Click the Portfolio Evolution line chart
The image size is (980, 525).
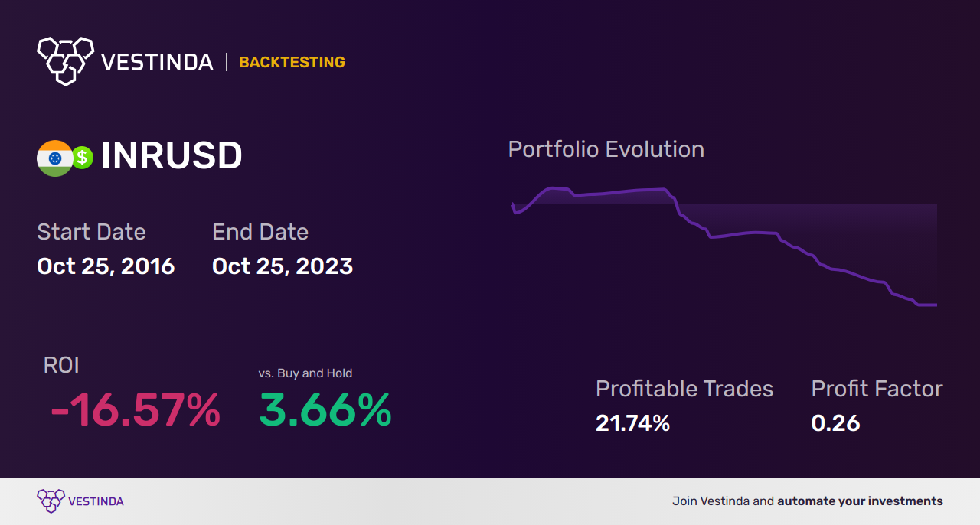(724, 246)
